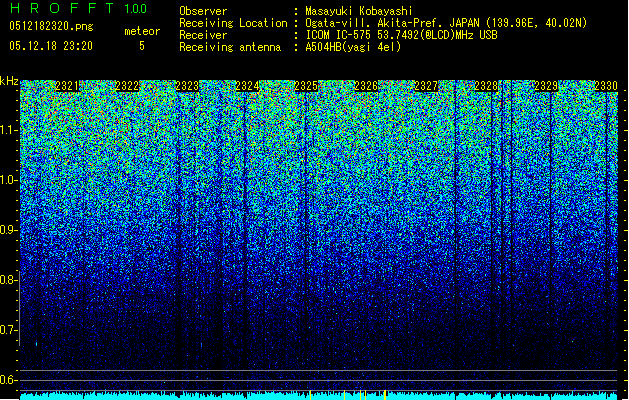Screen dimensions: 629x400
Task: Click the 1.1 frequency axis label
Action: click(x=8, y=130)
